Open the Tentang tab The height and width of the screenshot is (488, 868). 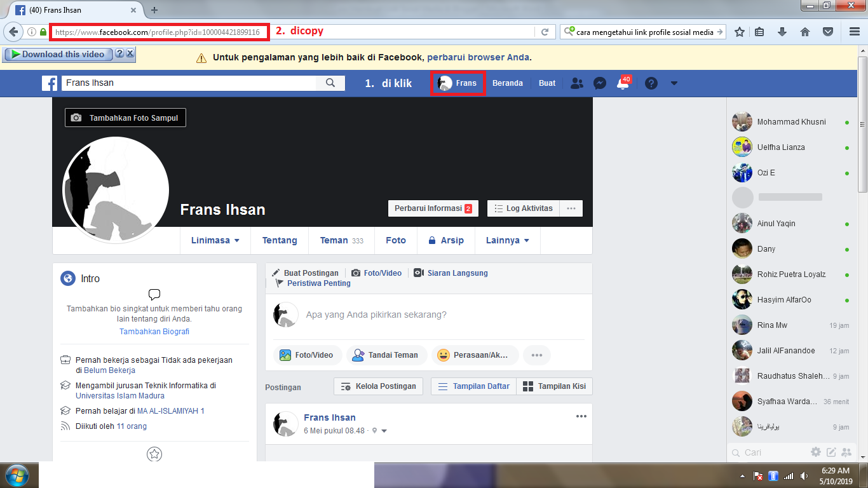coord(280,240)
